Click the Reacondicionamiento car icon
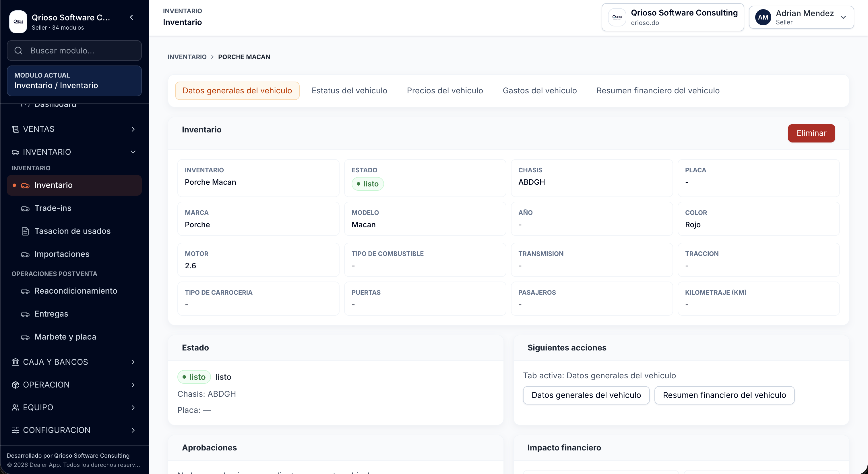The image size is (868, 474). pyautogui.click(x=25, y=291)
